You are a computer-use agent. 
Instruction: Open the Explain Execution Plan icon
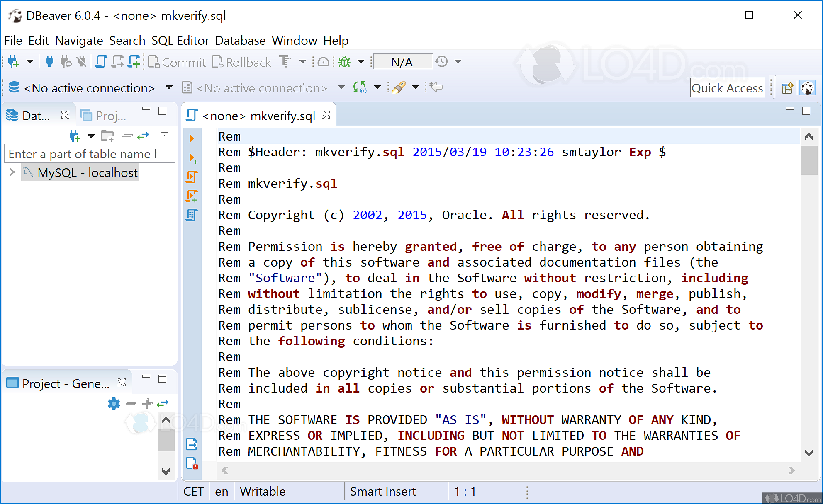(x=192, y=215)
